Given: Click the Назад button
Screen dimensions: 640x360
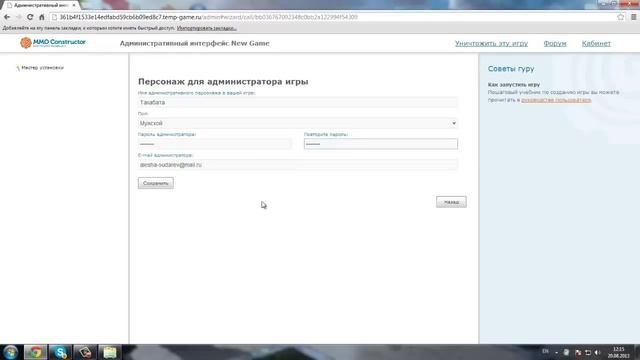Looking at the screenshot, I should click(x=451, y=202).
